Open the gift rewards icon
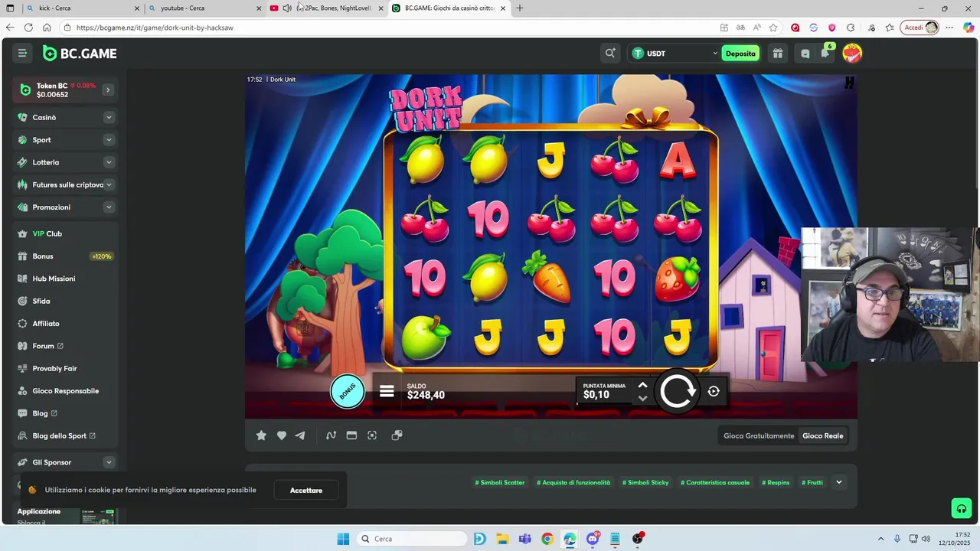980x551 pixels. click(777, 53)
